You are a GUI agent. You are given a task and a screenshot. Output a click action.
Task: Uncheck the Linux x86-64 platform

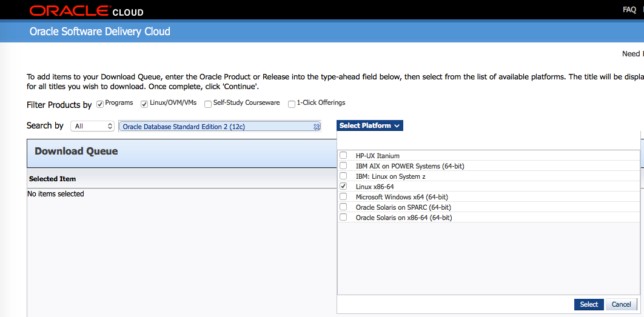343,186
